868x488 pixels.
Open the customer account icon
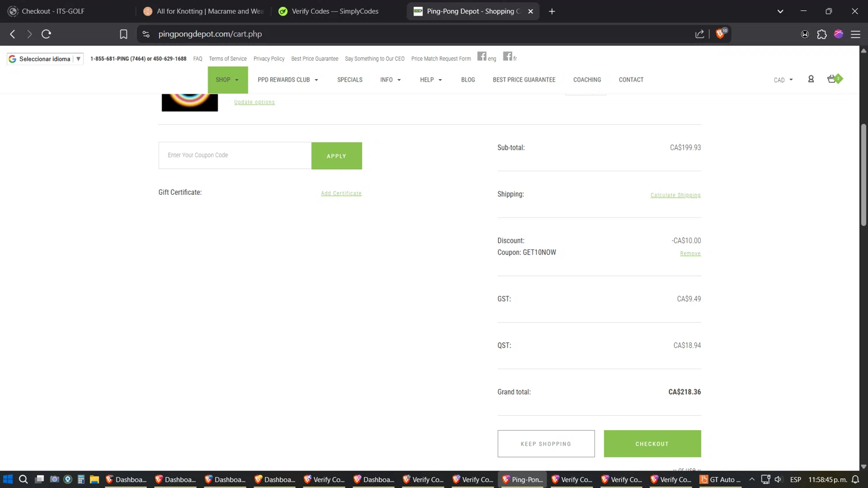(x=811, y=79)
